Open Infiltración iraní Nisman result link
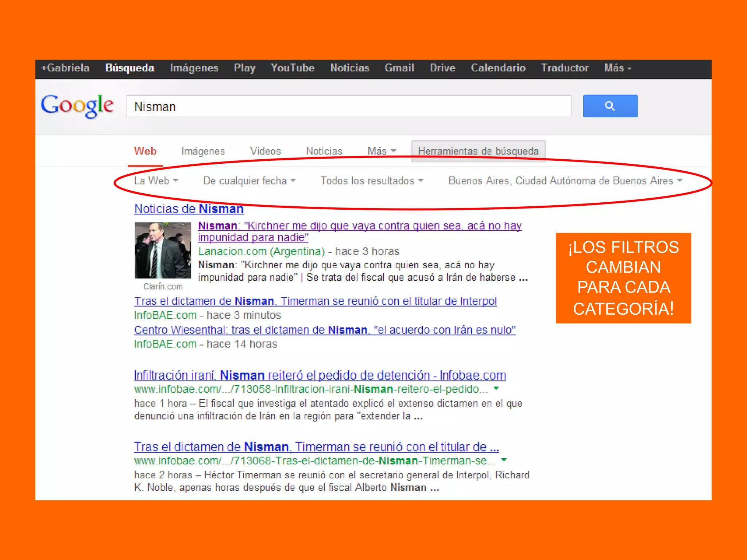This screenshot has height=560, width=747. click(320, 375)
